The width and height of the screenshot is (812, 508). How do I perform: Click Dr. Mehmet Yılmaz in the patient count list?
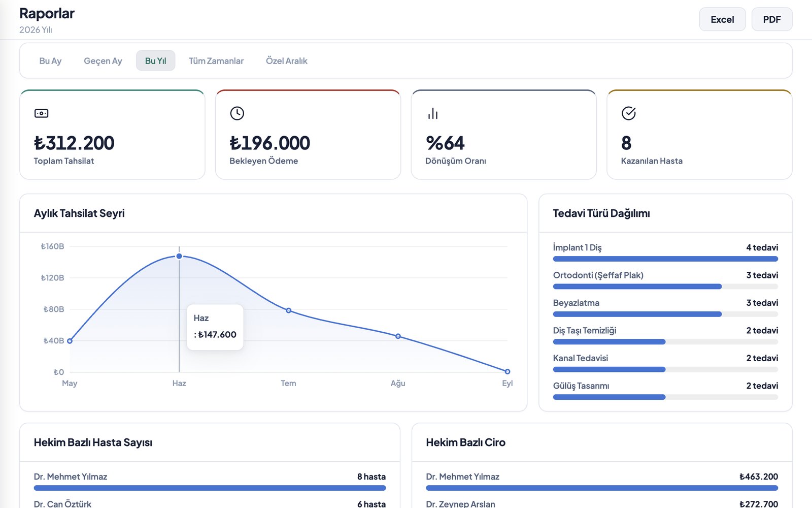pos(71,477)
